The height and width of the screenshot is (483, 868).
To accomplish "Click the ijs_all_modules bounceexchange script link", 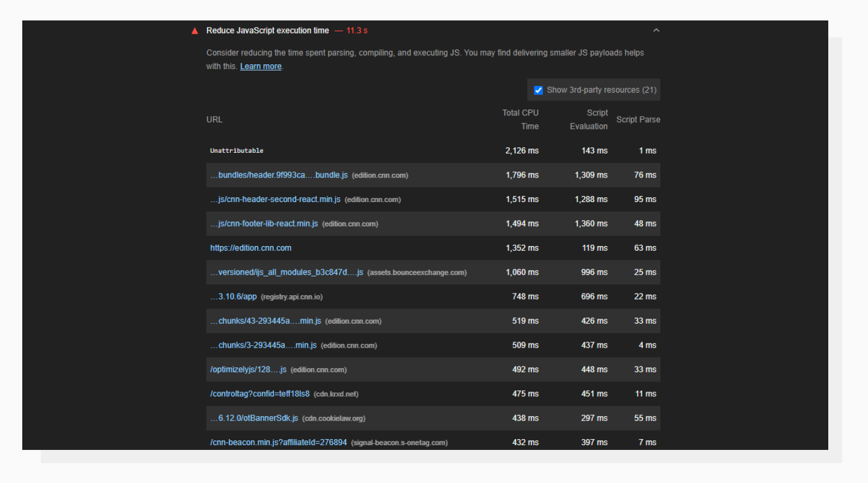I will 287,272.
